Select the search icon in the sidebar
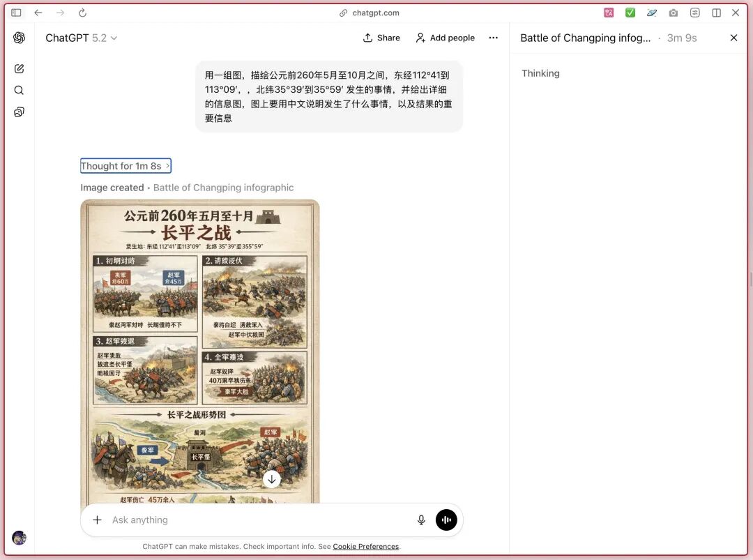This screenshot has width=753, height=560. 19,90
